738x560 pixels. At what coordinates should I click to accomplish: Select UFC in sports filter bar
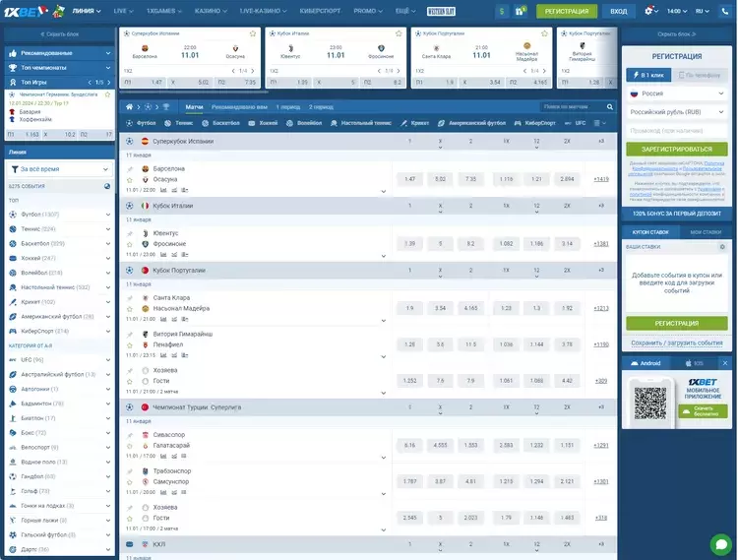coord(575,123)
